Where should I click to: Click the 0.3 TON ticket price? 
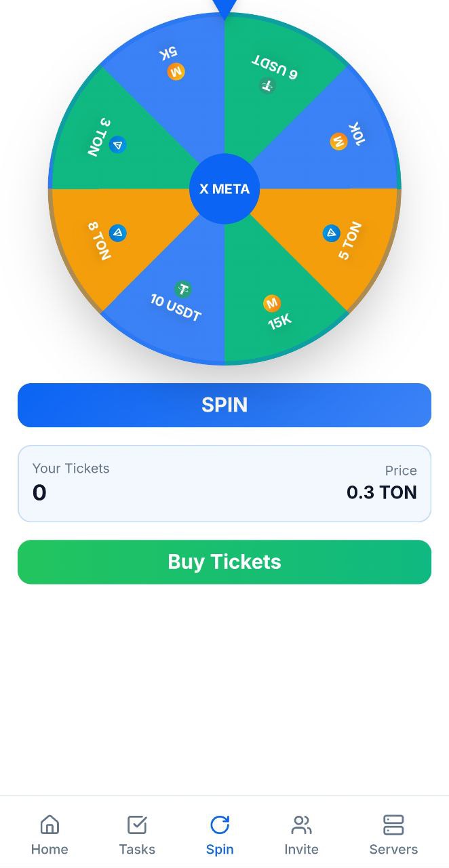(x=381, y=492)
